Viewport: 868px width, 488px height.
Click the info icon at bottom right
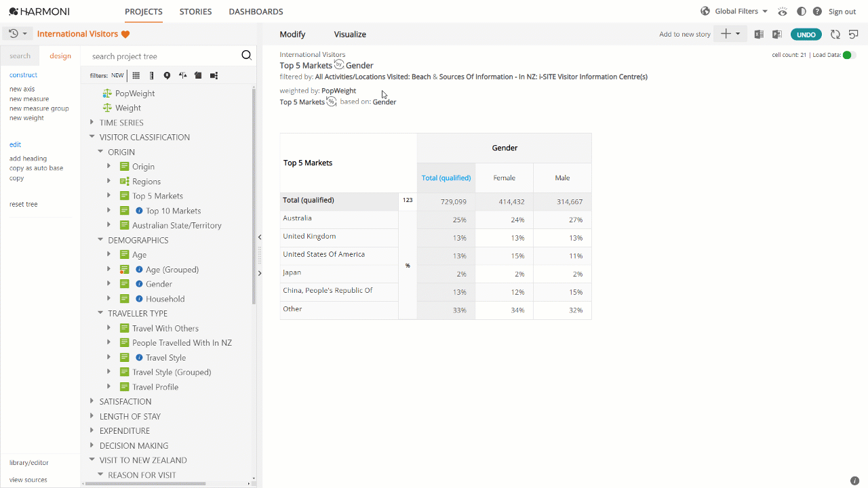tap(854, 481)
